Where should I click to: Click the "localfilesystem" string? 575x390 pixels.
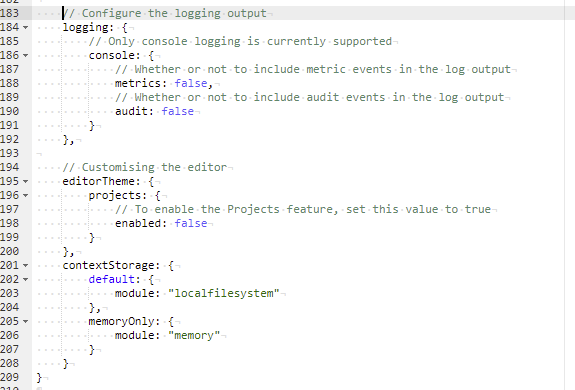pyautogui.click(x=224, y=293)
